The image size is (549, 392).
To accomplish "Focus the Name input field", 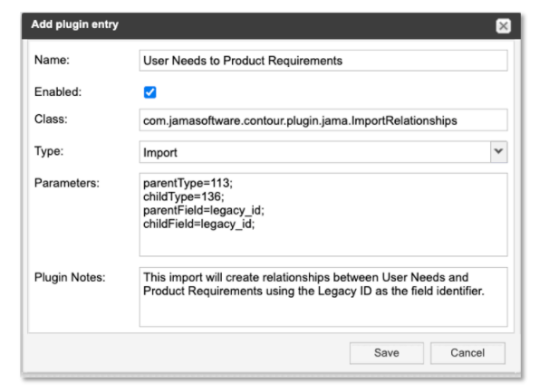I will pyautogui.click(x=323, y=61).
